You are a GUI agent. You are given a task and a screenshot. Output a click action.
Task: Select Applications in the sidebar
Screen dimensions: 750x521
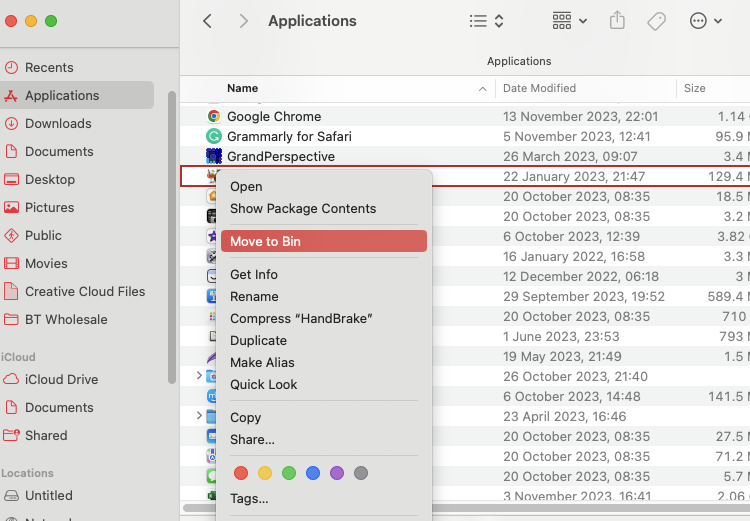point(77,95)
